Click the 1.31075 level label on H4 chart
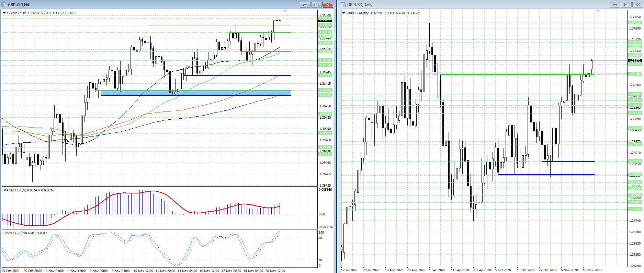The width and height of the screenshot is (644, 273). pos(325,95)
